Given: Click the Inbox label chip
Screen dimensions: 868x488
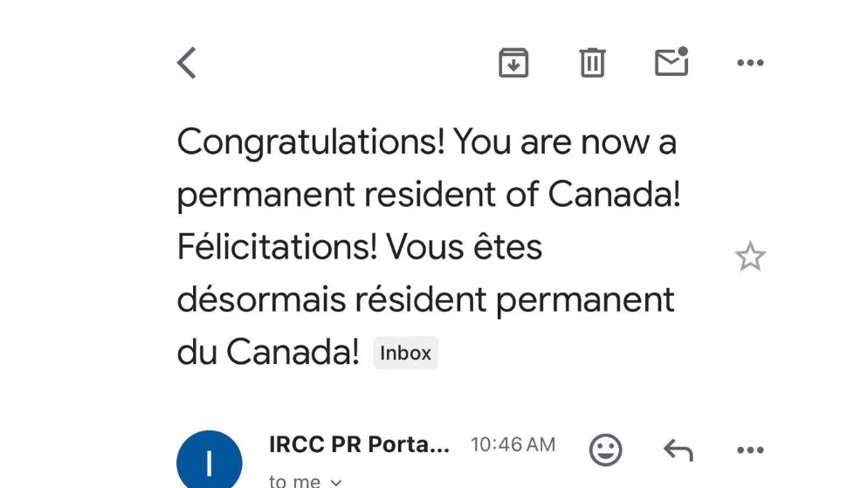Looking at the screenshot, I should (406, 353).
